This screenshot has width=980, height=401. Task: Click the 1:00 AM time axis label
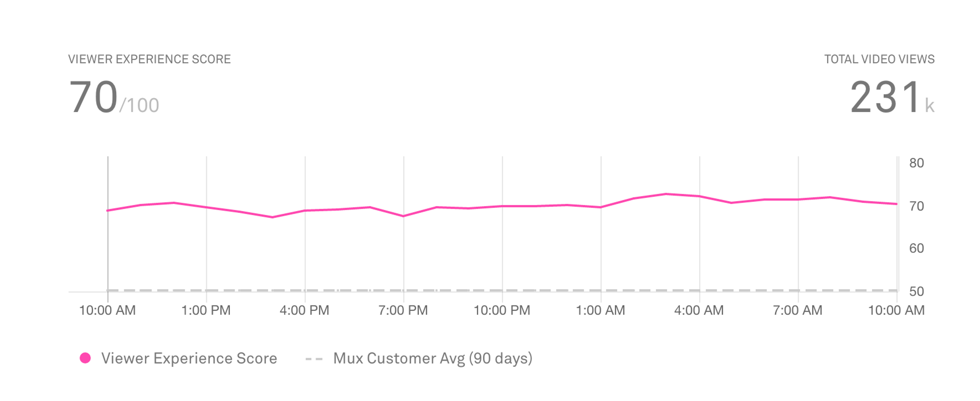(600, 310)
